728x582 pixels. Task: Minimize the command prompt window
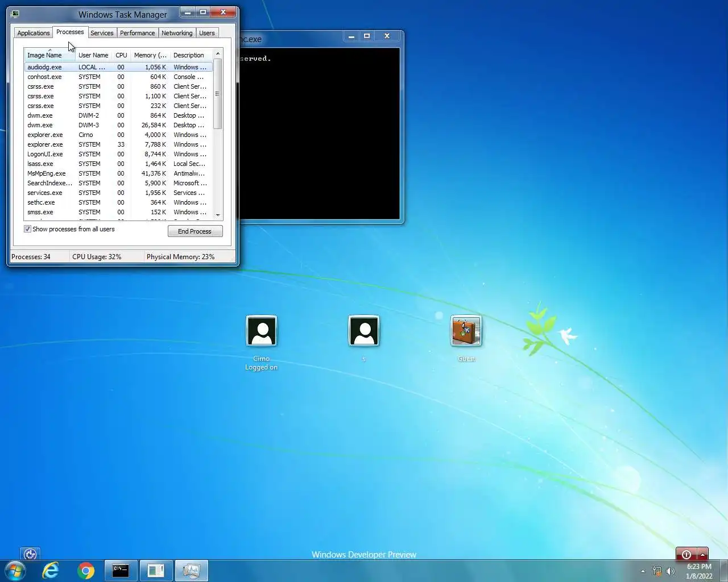[x=351, y=36]
